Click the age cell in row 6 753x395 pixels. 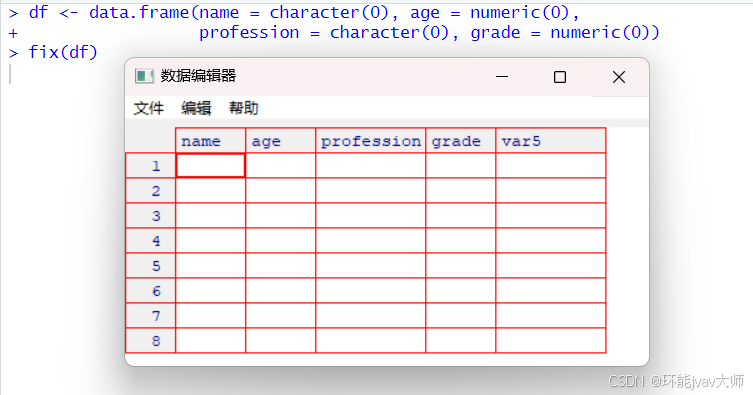point(280,290)
